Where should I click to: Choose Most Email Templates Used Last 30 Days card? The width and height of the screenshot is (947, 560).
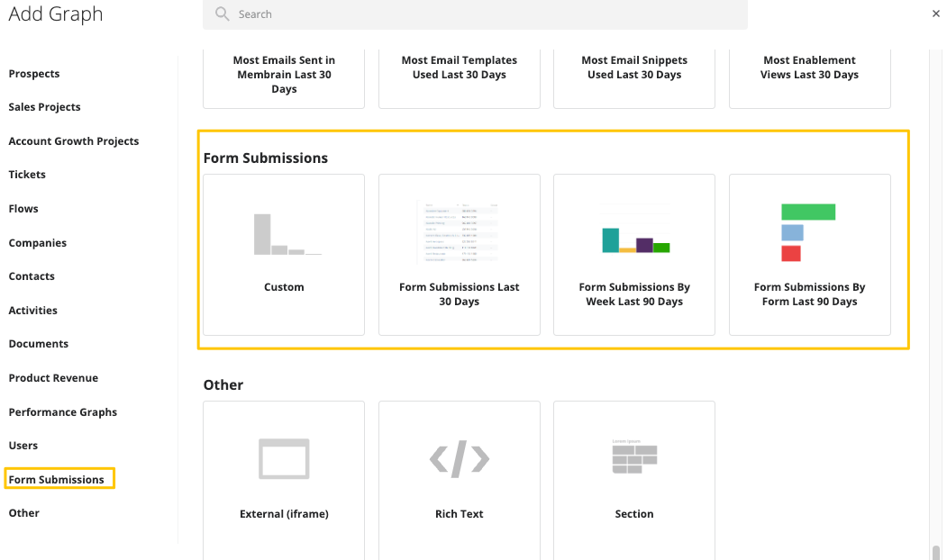459,78
